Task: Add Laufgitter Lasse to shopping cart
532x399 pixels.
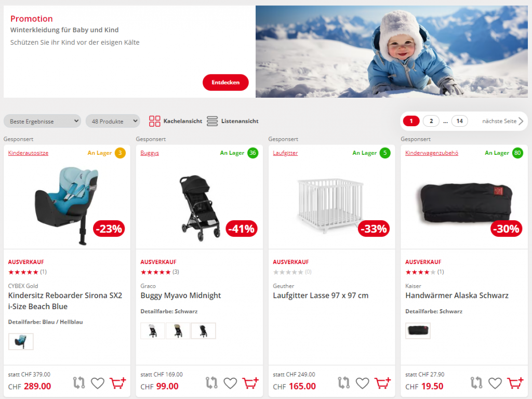Action: 383,383
